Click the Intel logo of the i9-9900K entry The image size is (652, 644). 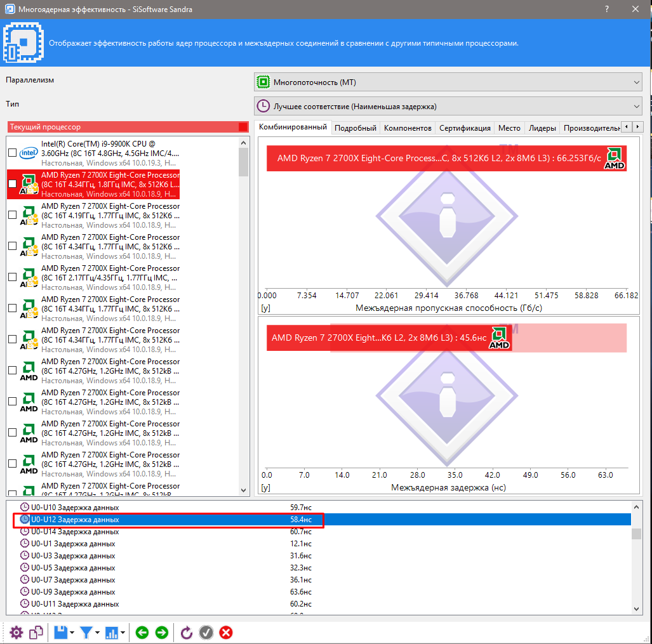[29, 153]
